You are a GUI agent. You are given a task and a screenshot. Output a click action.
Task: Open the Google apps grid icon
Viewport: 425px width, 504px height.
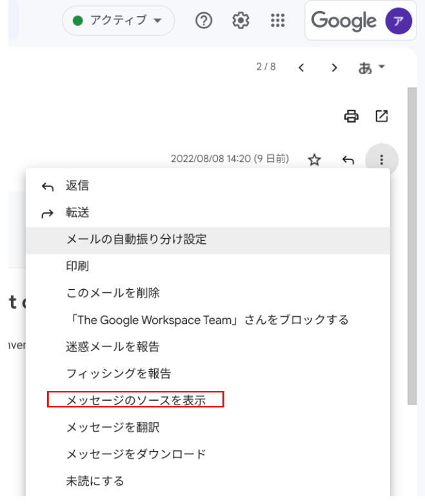click(277, 21)
